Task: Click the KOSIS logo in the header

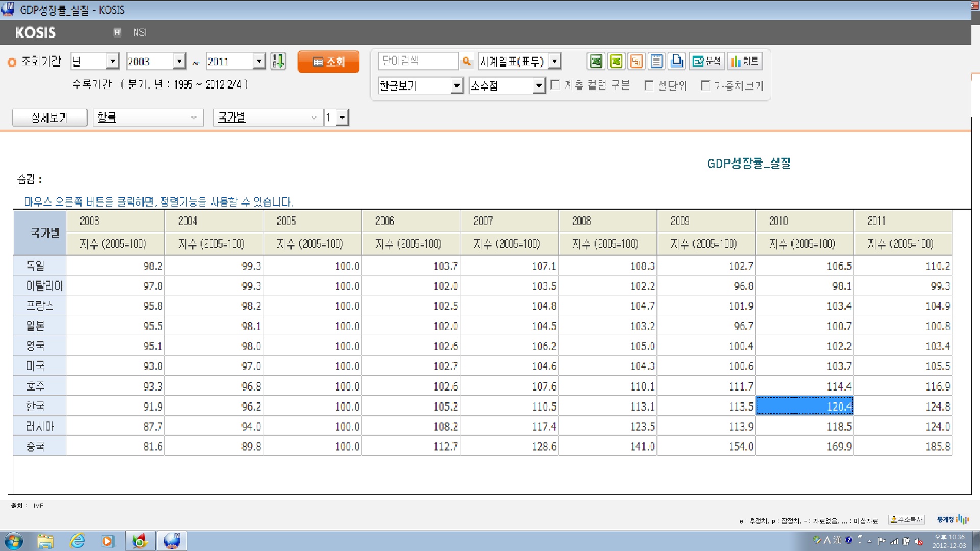Action: point(35,33)
